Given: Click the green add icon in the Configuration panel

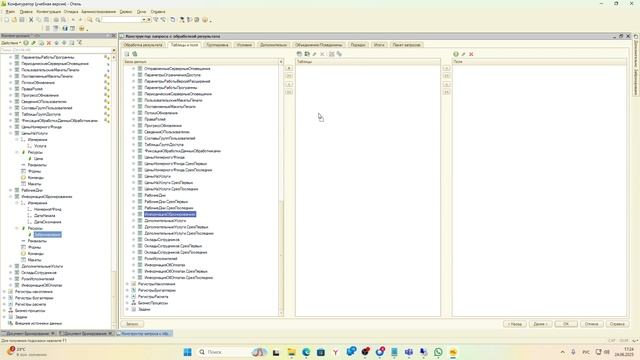Looking at the screenshot, I should (x=26, y=43).
